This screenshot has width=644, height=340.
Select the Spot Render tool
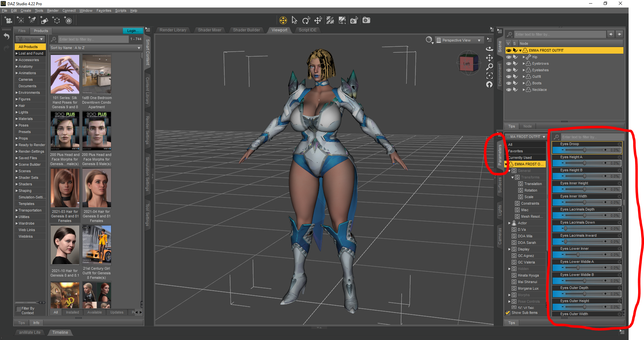pos(354,20)
